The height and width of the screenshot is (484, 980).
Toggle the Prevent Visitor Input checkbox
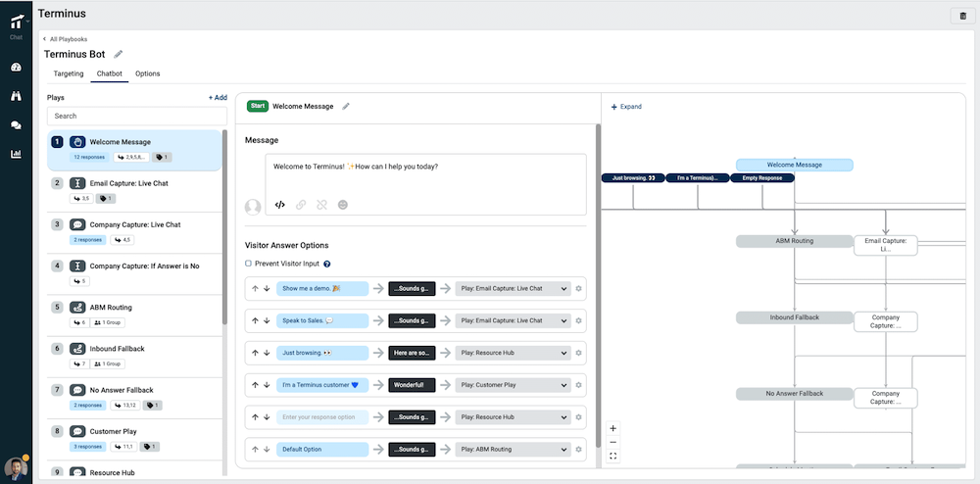pos(249,264)
